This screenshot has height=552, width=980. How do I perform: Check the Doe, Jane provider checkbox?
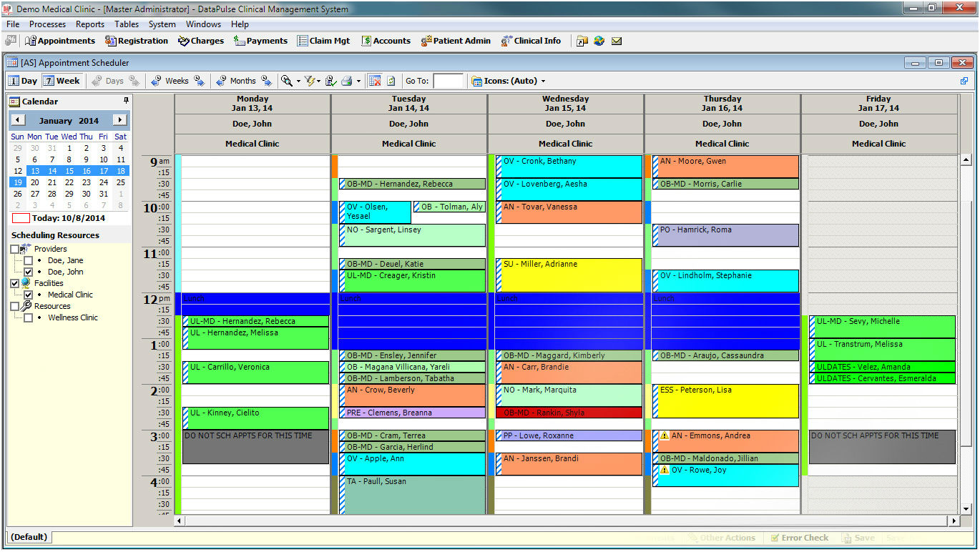[x=27, y=260]
